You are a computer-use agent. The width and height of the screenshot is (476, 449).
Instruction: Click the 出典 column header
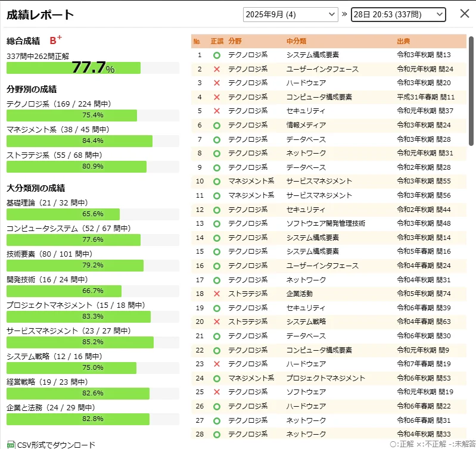pos(403,41)
